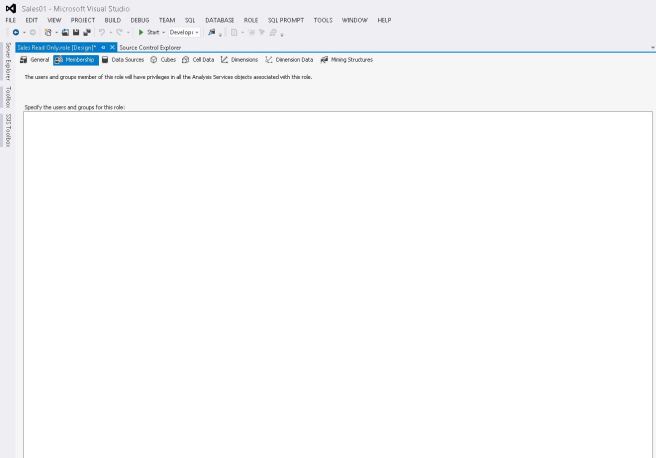Image resolution: width=656 pixels, height=458 pixels.
Task: Click the Visual Studio logo icon
Action: pyautogui.click(x=10, y=8)
